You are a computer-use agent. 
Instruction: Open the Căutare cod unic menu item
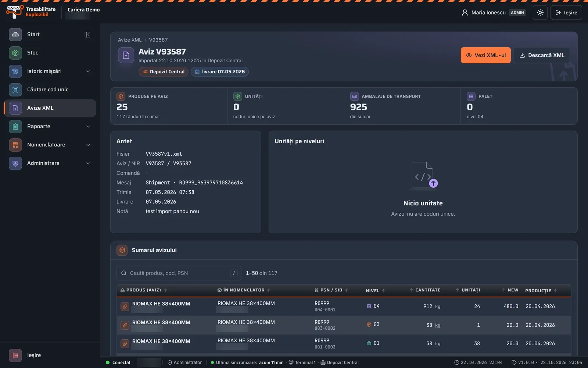click(50, 90)
